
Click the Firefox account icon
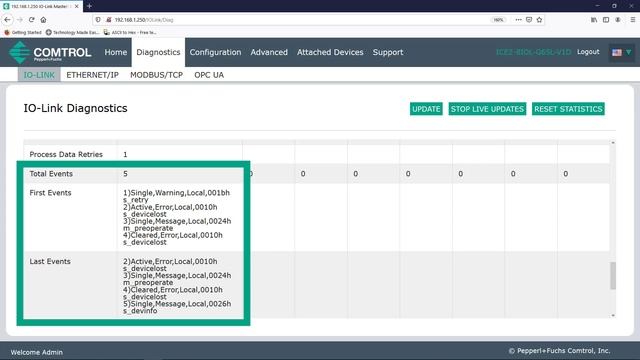[618, 20]
